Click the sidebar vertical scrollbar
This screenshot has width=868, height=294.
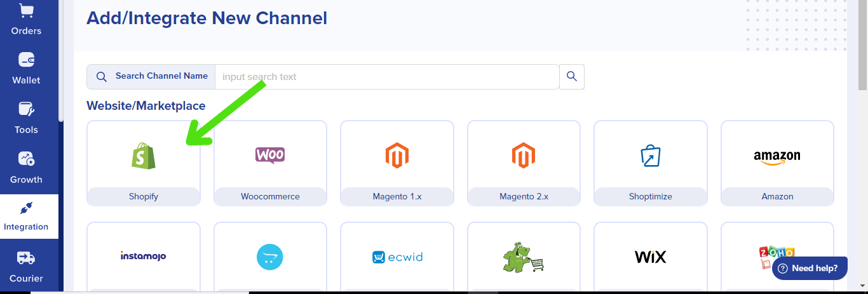tap(61, 60)
